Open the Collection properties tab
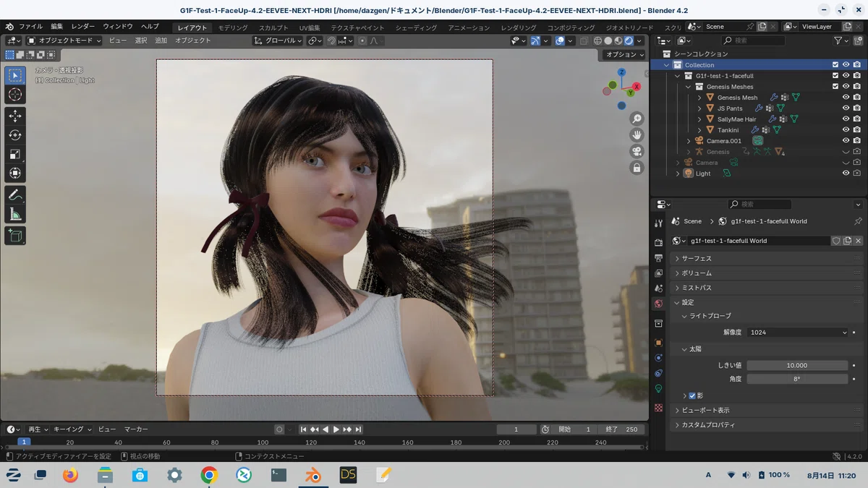The image size is (868, 488). pyautogui.click(x=658, y=323)
